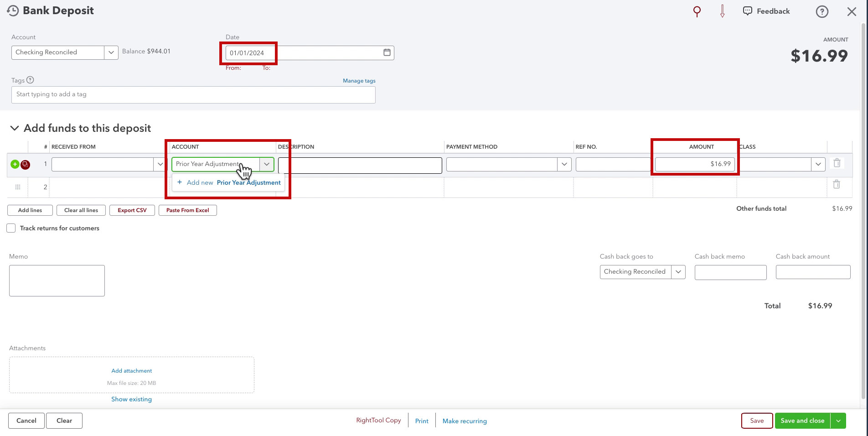868x436 pixels.
Task: Open the Help question mark icon
Action: pyautogui.click(x=822, y=11)
